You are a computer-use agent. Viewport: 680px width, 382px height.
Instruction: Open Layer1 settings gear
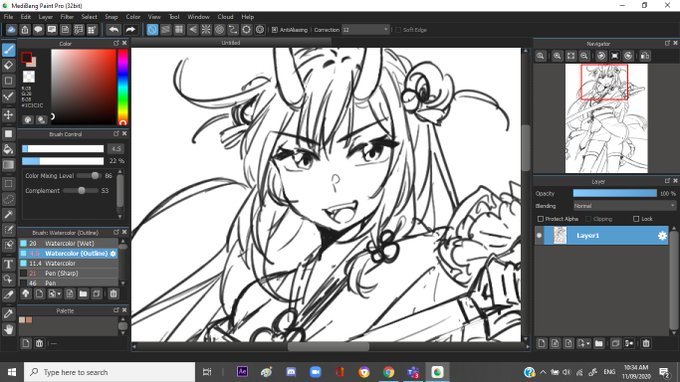662,235
